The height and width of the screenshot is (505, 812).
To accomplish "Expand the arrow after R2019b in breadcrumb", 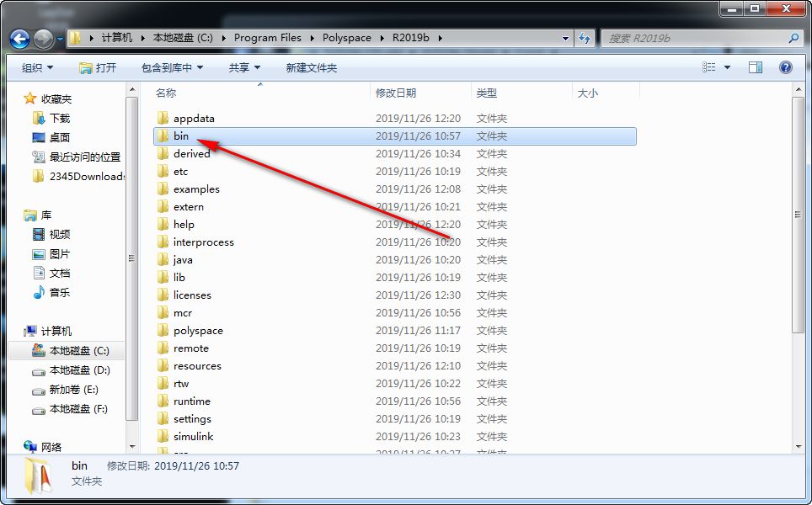I will click(441, 38).
